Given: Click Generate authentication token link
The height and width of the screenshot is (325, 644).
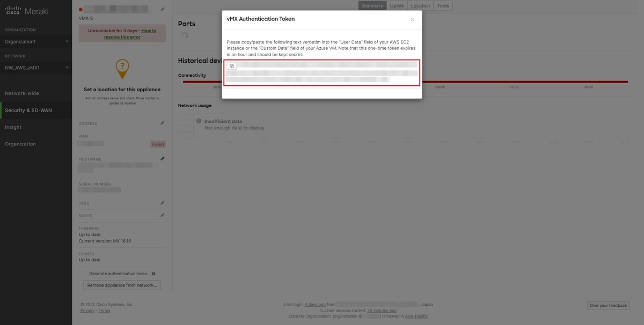Looking at the screenshot, I should click(120, 274).
